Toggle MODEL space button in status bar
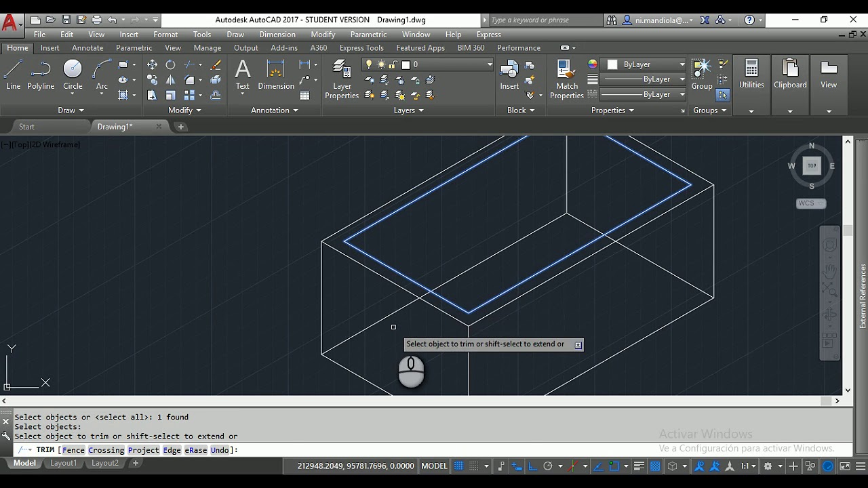The image size is (868, 488). 434,466
